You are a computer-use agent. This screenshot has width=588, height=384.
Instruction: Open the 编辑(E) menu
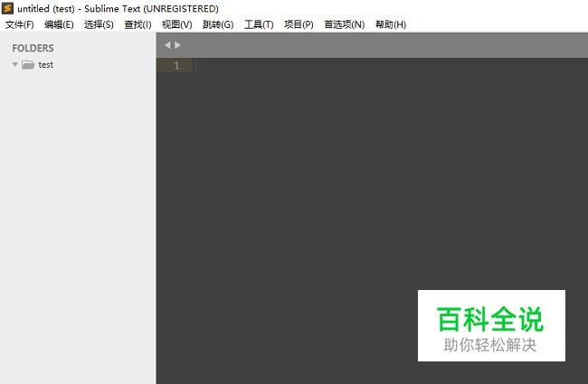click(59, 24)
